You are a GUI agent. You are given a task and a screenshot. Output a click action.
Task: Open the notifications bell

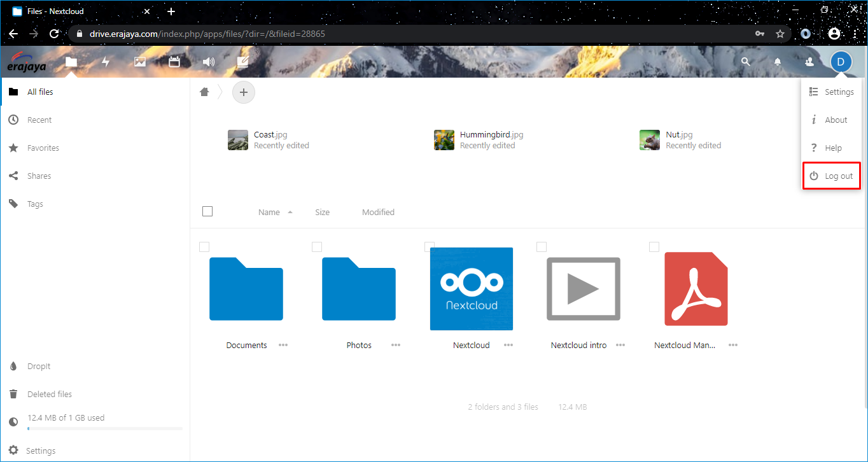(x=778, y=62)
